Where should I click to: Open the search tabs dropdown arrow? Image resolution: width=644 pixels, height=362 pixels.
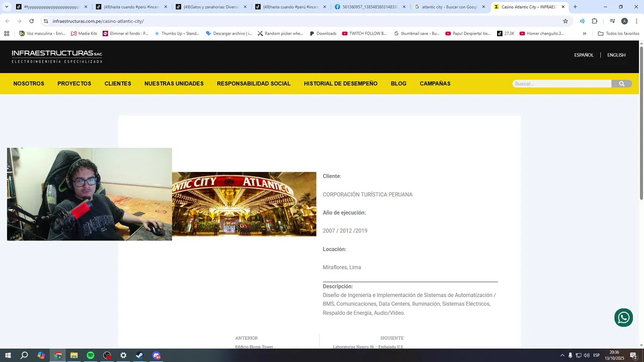pos(7,7)
